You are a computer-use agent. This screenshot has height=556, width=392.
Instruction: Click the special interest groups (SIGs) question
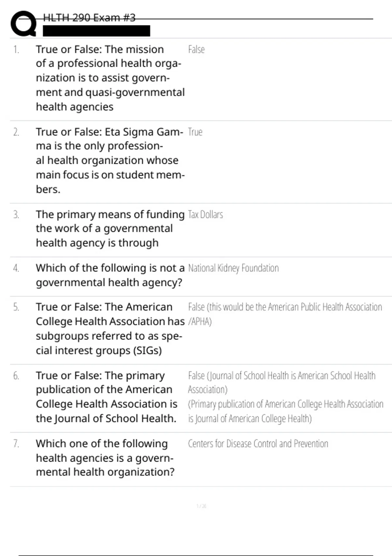(x=110, y=329)
